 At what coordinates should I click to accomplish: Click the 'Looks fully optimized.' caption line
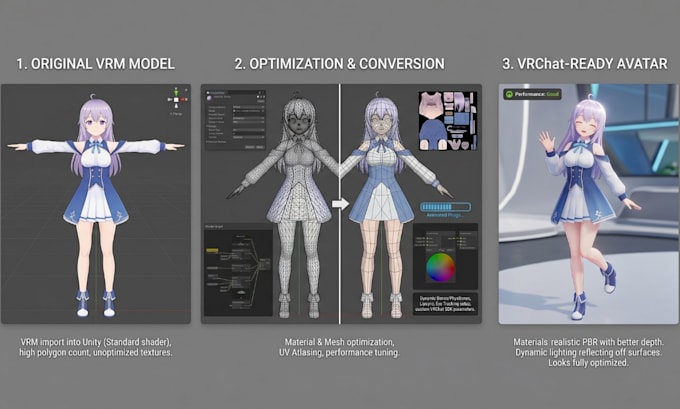[588, 363]
